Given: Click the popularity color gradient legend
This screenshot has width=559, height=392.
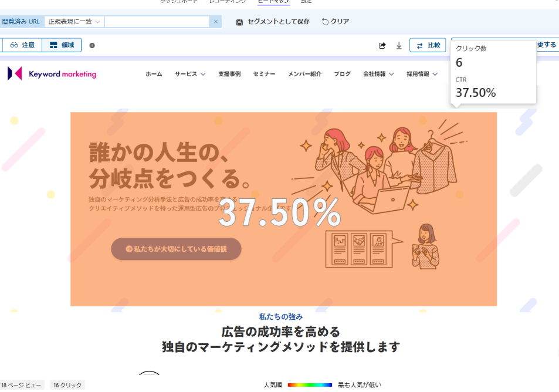Looking at the screenshot, I should coord(310,385).
